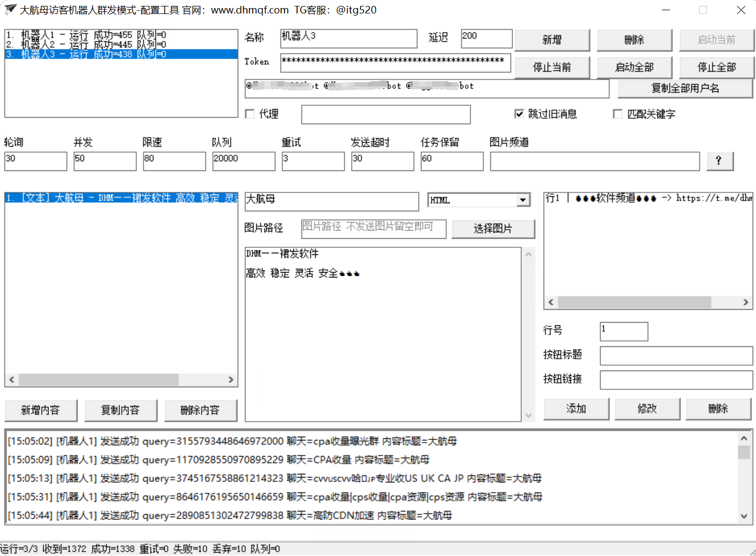This screenshot has height=556, width=756.
Task: Click the masked Token input field
Action: click(395, 63)
